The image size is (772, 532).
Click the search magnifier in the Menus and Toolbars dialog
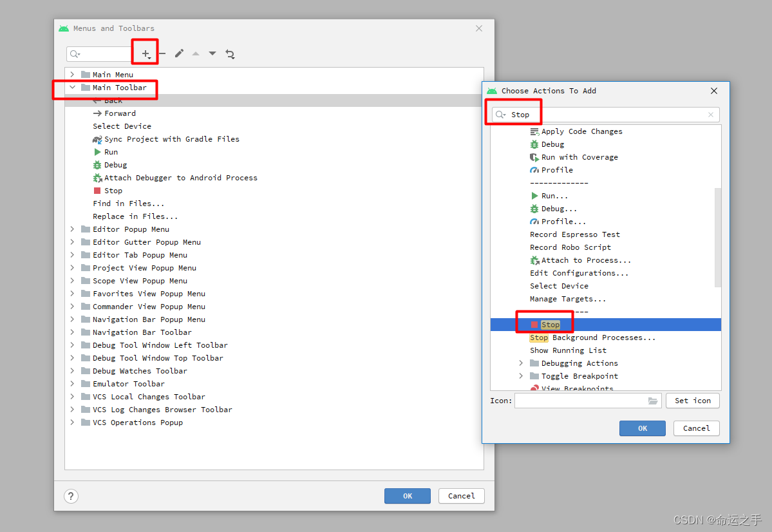pyautogui.click(x=75, y=54)
